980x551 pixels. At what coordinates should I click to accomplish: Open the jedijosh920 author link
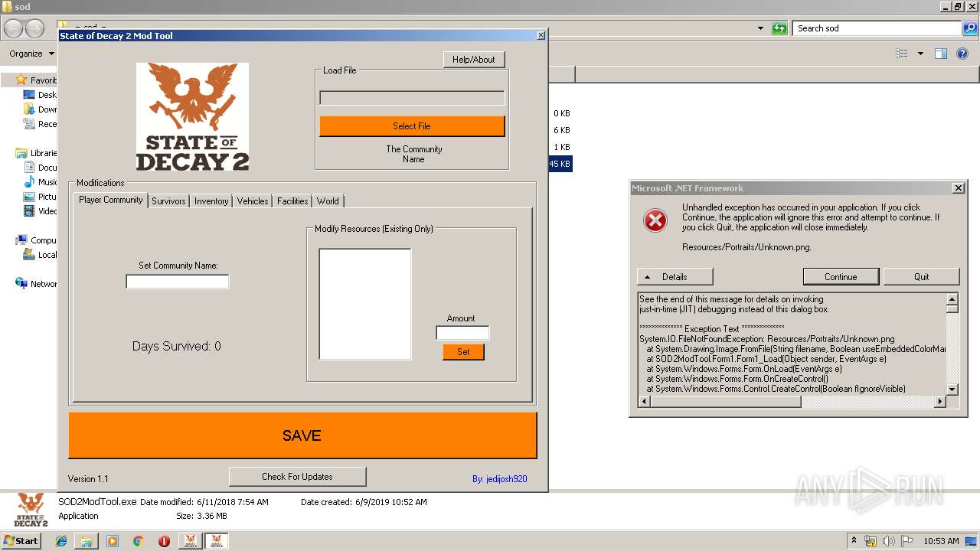[499, 479]
